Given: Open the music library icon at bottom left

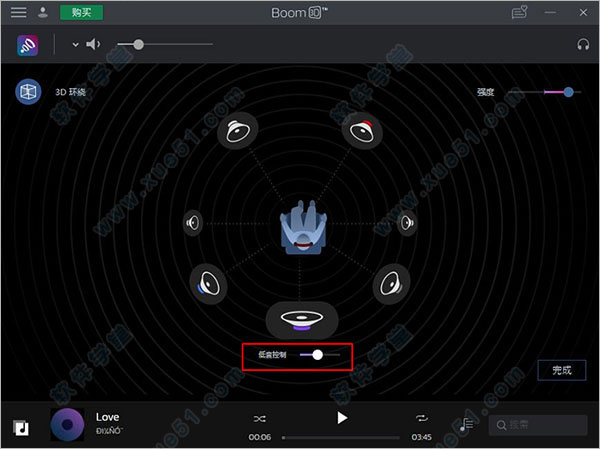Looking at the screenshot, I should pos(21,428).
